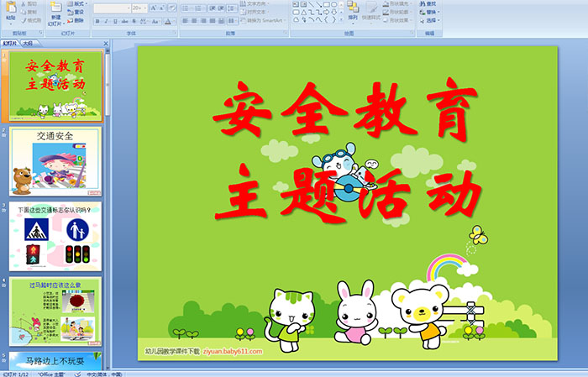The width and height of the screenshot is (588, 377).
Task: Expand the shapes gallery More button
Action: 341,19
